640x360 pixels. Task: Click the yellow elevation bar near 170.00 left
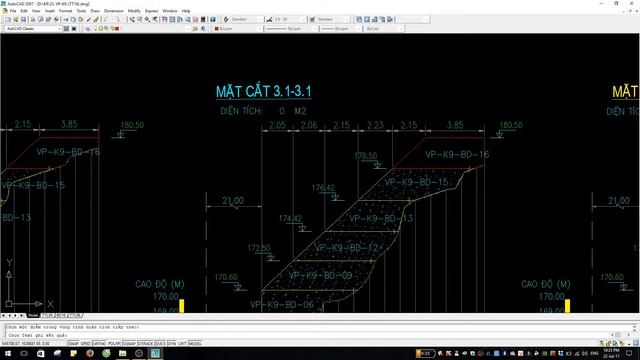[182, 306]
